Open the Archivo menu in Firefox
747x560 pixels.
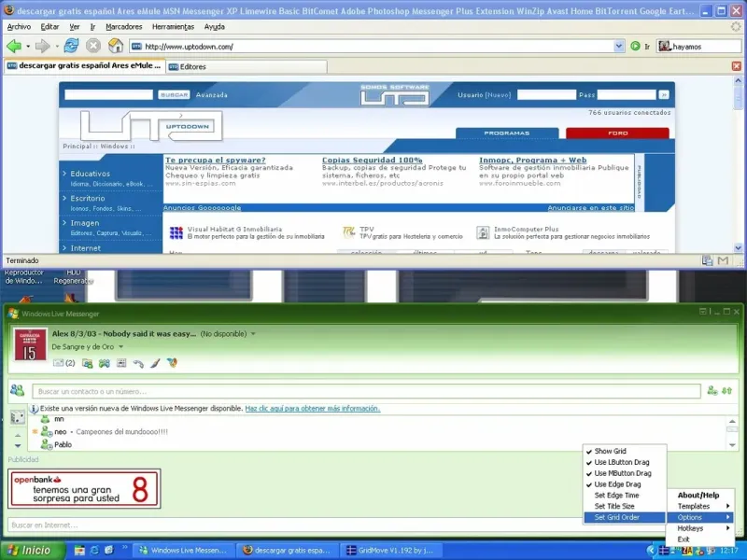19,27
